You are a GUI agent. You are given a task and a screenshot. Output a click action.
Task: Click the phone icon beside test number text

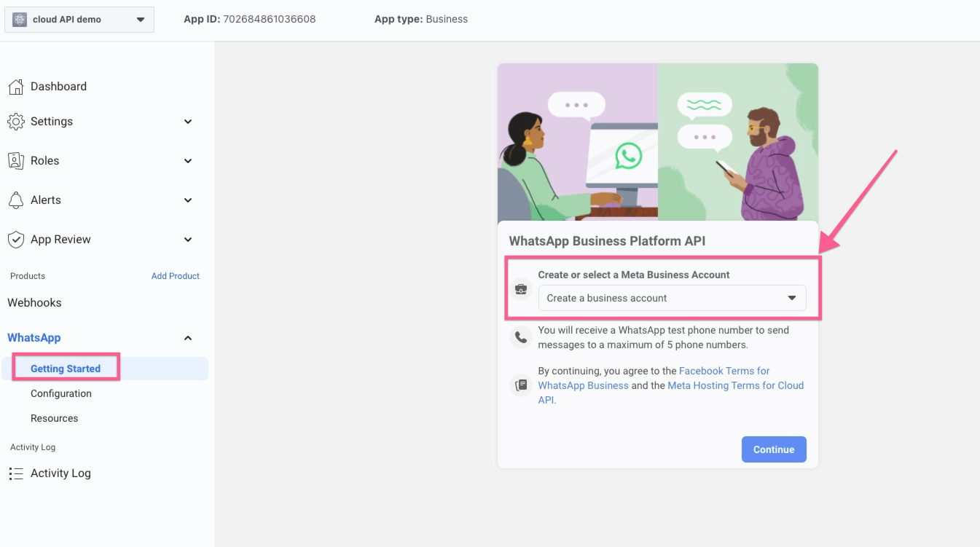coord(520,337)
